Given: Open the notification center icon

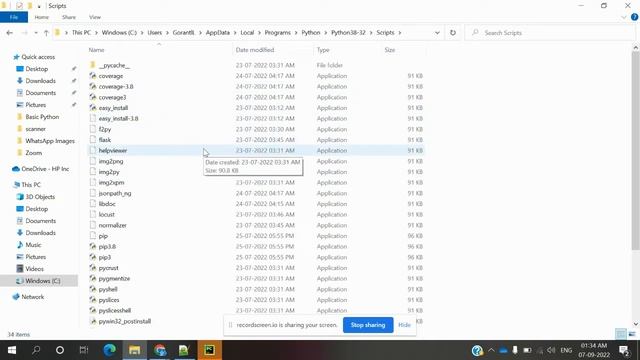Looking at the screenshot, I should pyautogui.click(x=624, y=350).
